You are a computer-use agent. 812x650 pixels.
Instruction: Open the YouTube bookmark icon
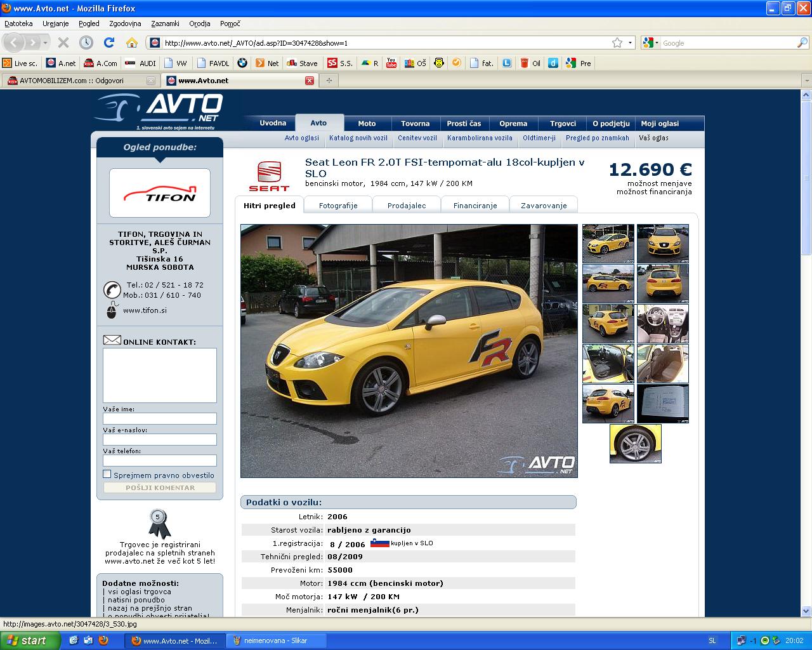pyautogui.click(x=391, y=63)
